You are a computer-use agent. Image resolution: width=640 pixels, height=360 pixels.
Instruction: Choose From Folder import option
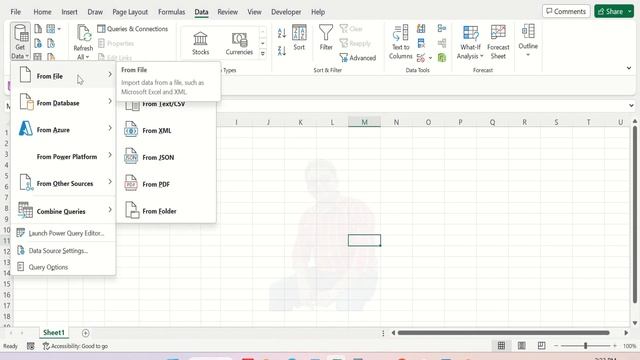click(x=166, y=211)
